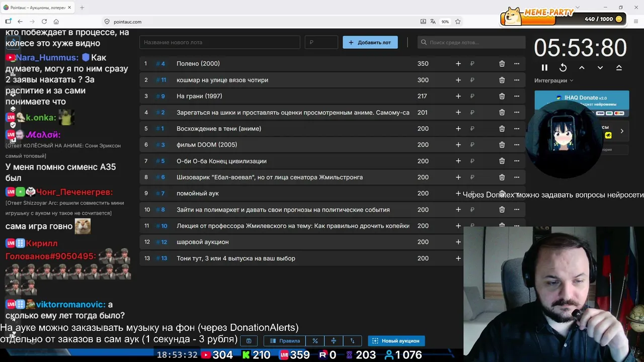Adjust the 90% zoom indicator

[445, 22]
